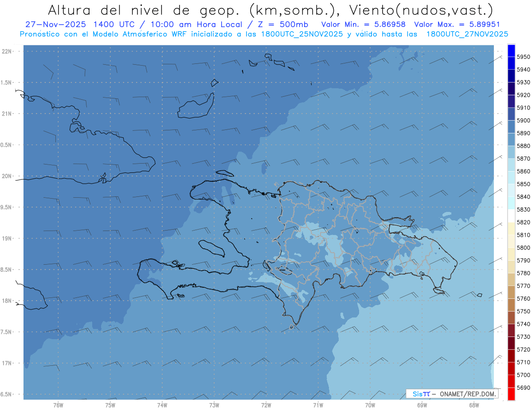Click the '22N' latitude axis label
Image resolution: width=532 pixels, height=411 pixels.
point(7,51)
